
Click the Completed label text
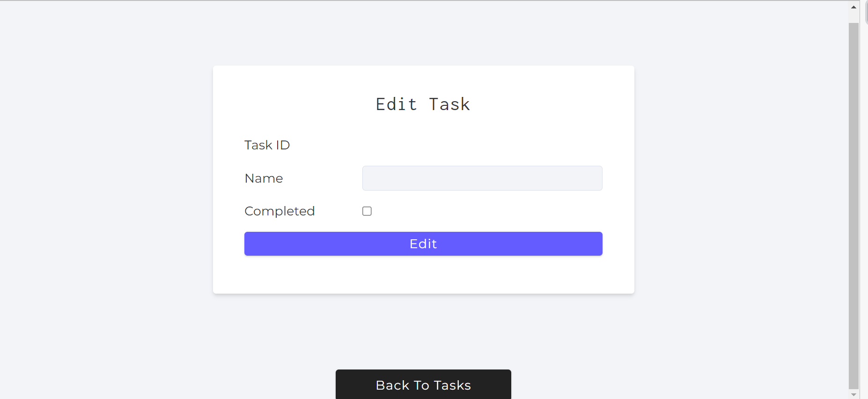[x=280, y=211]
